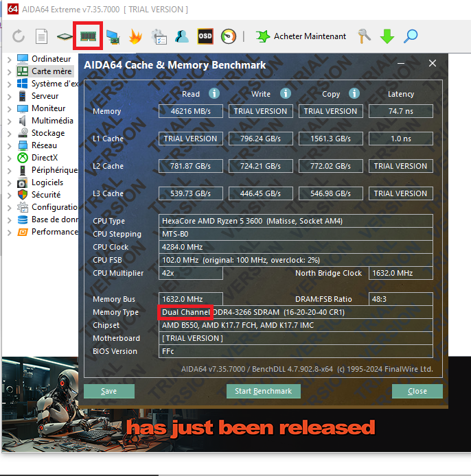
Task: Click the Copy info icon
Action: [354, 93]
